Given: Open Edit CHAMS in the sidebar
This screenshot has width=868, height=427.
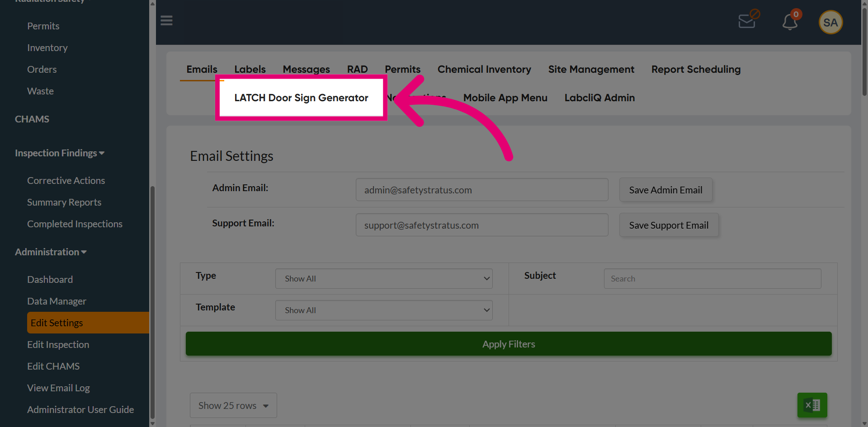Looking at the screenshot, I should tap(53, 366).
